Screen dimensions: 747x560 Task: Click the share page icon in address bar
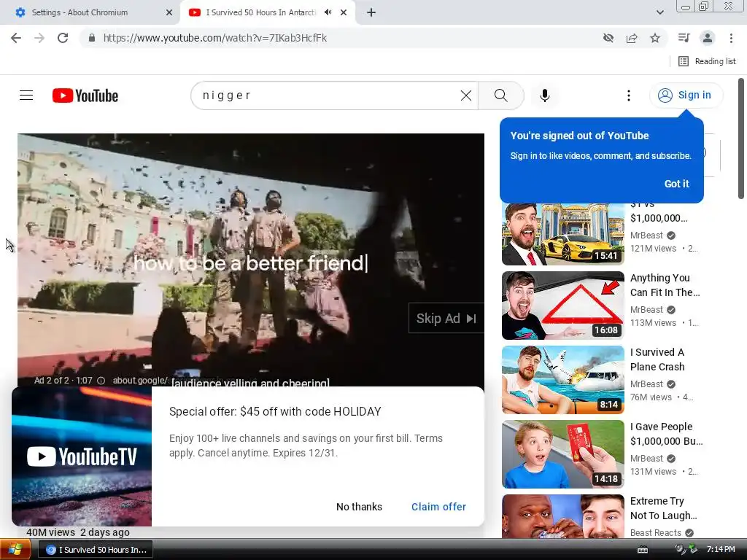(632, 38)
